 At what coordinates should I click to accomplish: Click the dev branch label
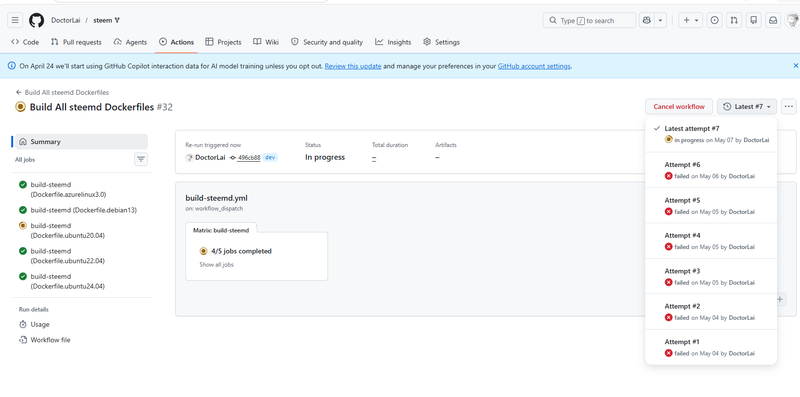[270, 158]
